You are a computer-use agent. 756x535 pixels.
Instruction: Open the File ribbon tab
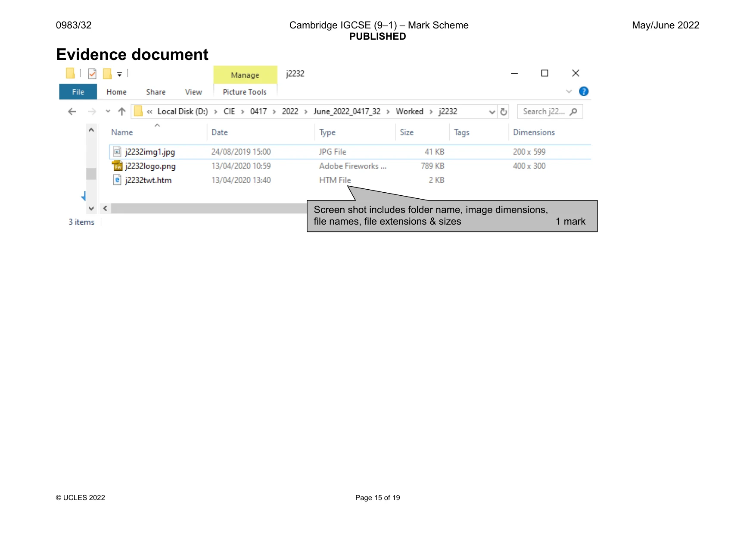coord(78,92)
